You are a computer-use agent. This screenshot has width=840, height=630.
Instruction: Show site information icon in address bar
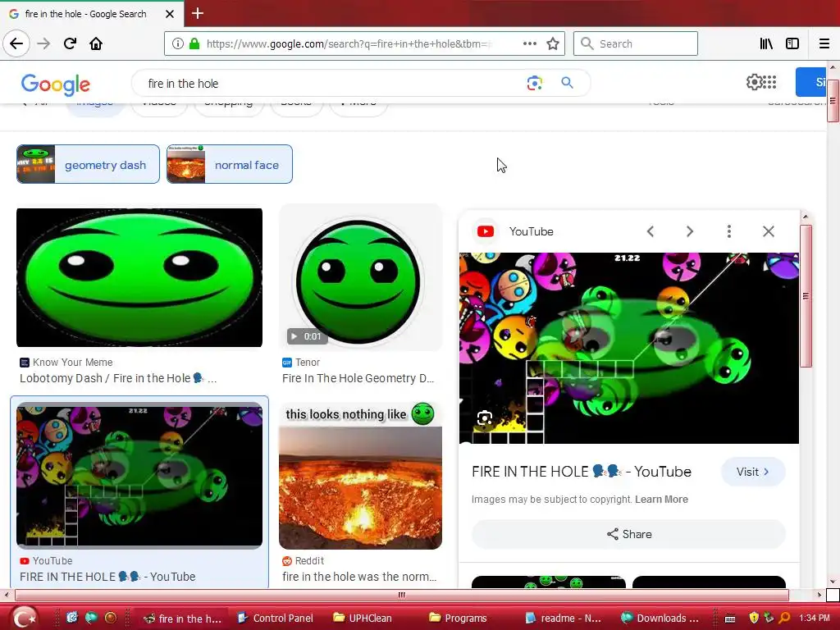pyautogui.click(x=177, y=43)
